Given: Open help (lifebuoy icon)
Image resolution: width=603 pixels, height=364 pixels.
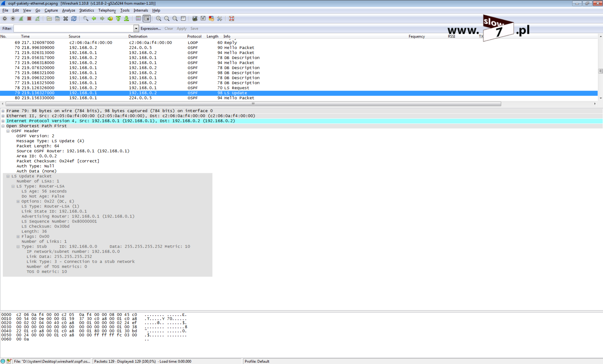Looking at the screenshot, I should 231,19.
